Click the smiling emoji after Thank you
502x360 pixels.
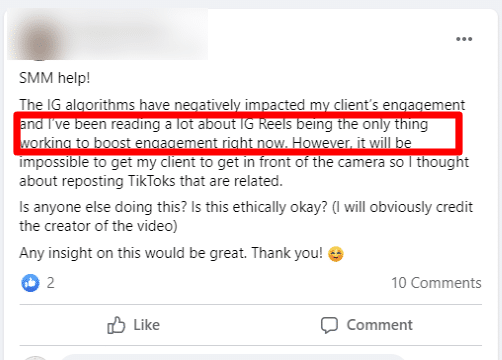pos(335,254)
